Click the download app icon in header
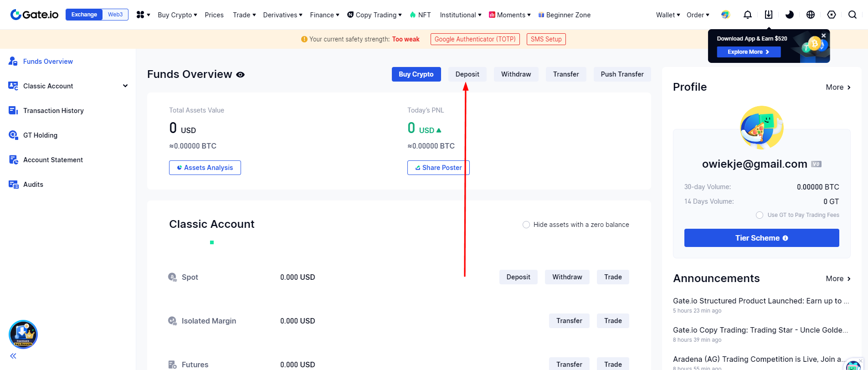This screenshot has height=370, width=868. click(x=769, y=15)
